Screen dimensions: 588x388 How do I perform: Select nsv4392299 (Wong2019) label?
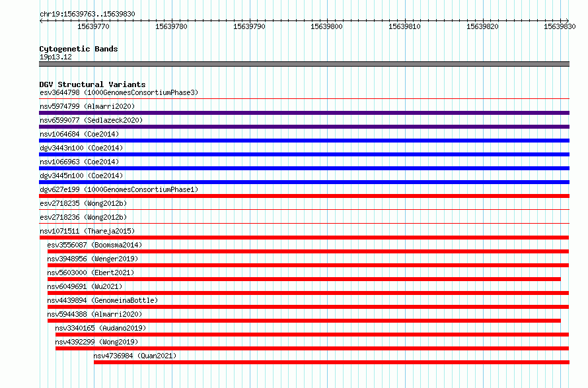tap(96, 342)
